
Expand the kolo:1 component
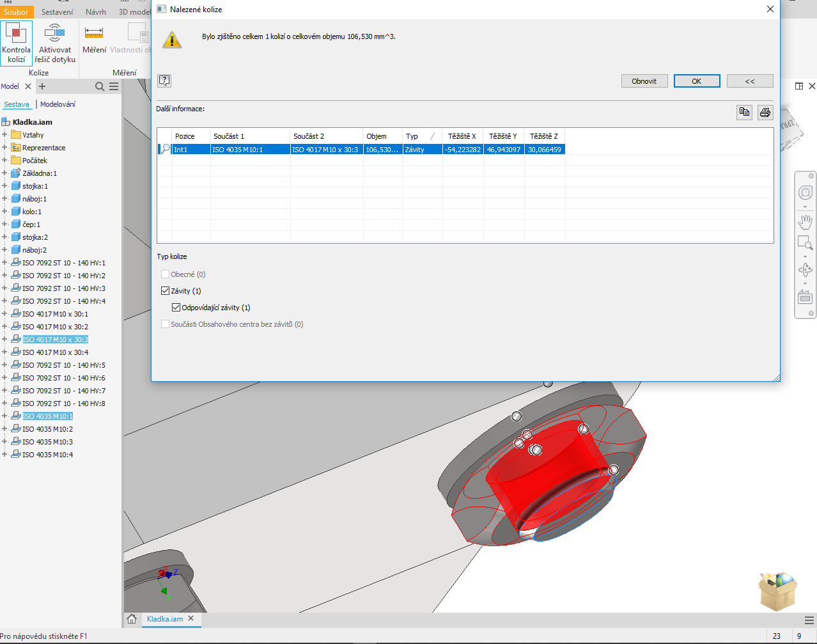point(4,211)
